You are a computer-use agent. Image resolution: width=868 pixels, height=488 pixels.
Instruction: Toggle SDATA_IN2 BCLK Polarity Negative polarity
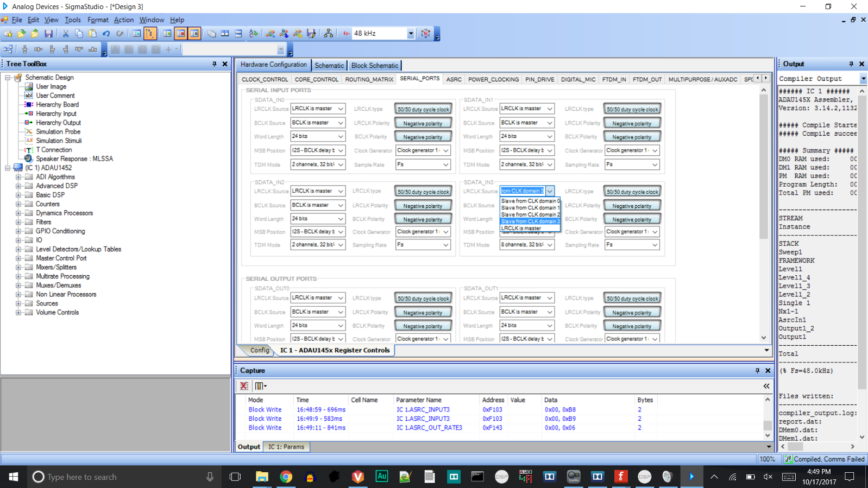pos(423,219)
